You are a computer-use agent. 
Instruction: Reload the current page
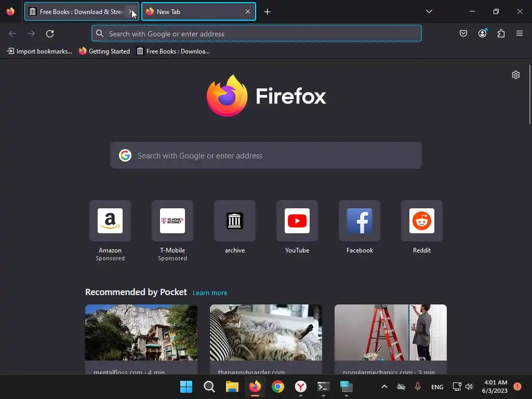point(50,34)
